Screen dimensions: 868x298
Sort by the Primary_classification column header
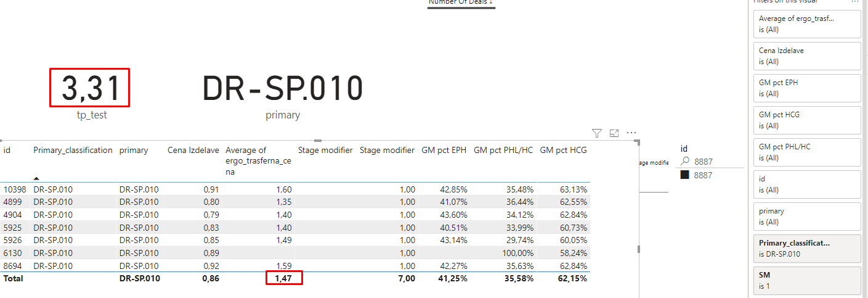(73, 150)
